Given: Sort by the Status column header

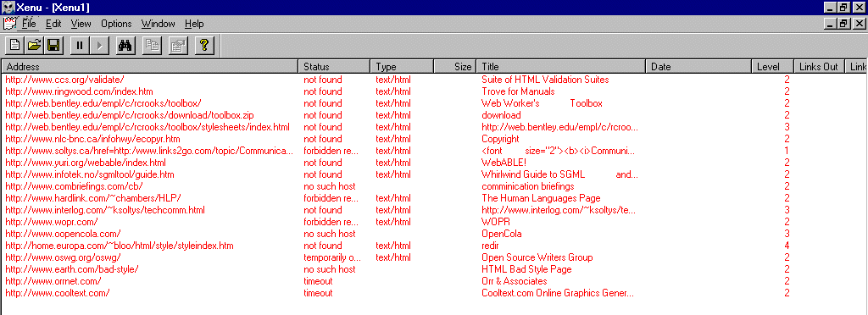Looking at the screenshot, I should [334, 67].
